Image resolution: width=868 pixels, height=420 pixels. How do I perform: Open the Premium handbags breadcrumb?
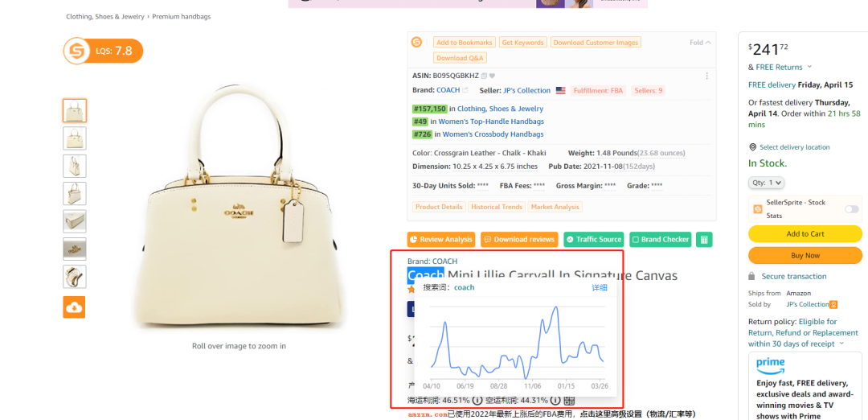(x=181, y=17)
